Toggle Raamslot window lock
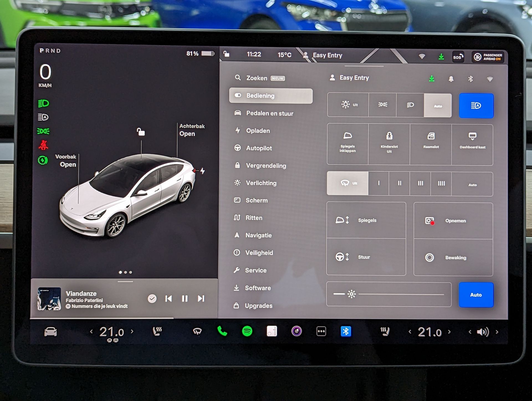The width and height of the screenshot is (532, 401). pyautogui.click(x=431, y=144)
